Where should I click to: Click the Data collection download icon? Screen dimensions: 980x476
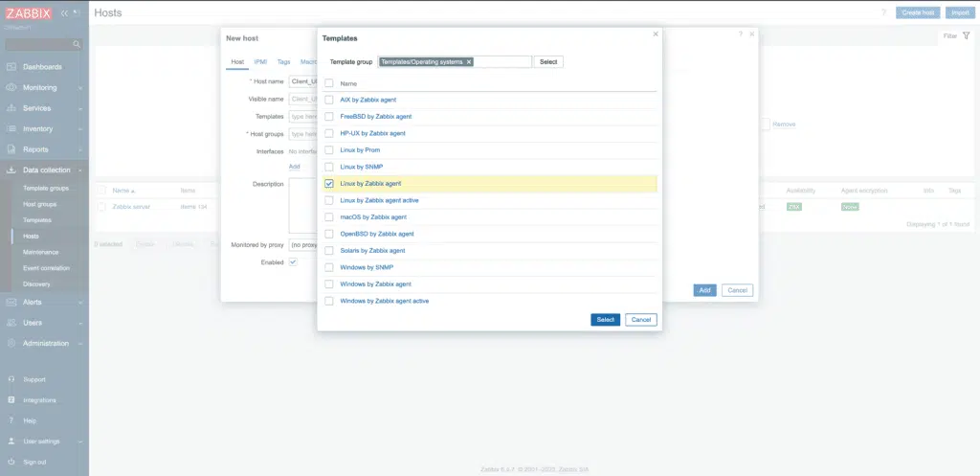11,170
